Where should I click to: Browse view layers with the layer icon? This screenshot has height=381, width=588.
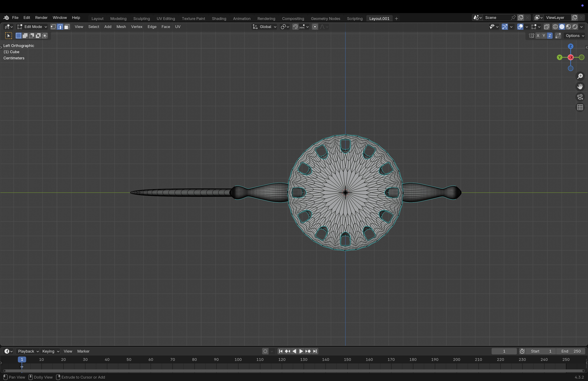click(538, 18)
